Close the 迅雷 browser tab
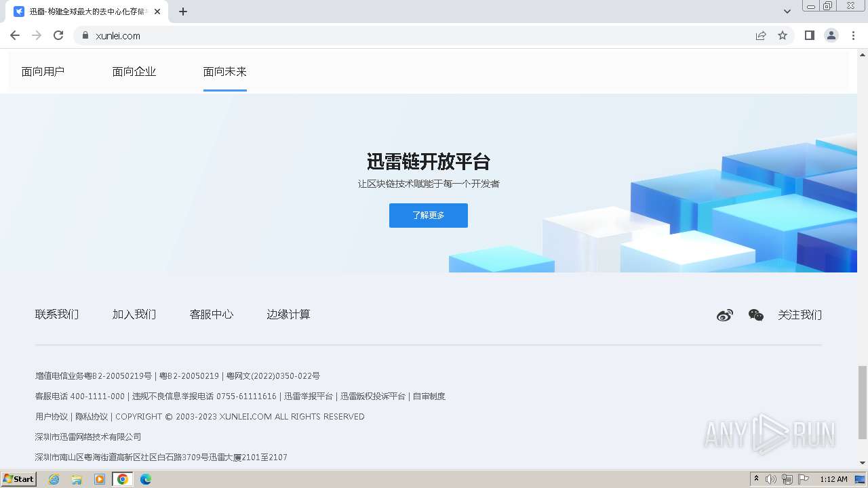Screen dimensions: 868x488 click(157, 12)
